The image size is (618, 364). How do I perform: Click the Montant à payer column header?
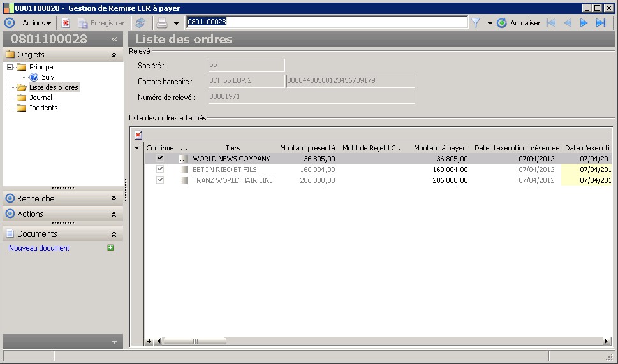click(x=439, y=148)
